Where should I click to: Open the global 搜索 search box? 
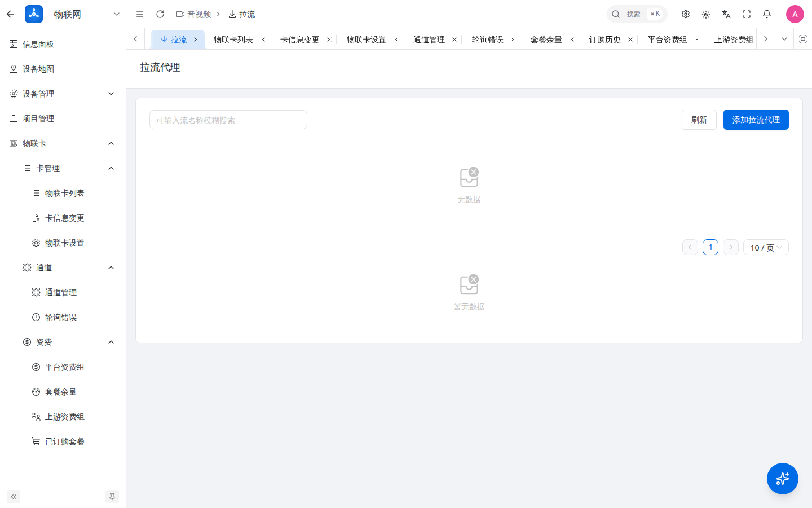637,14
